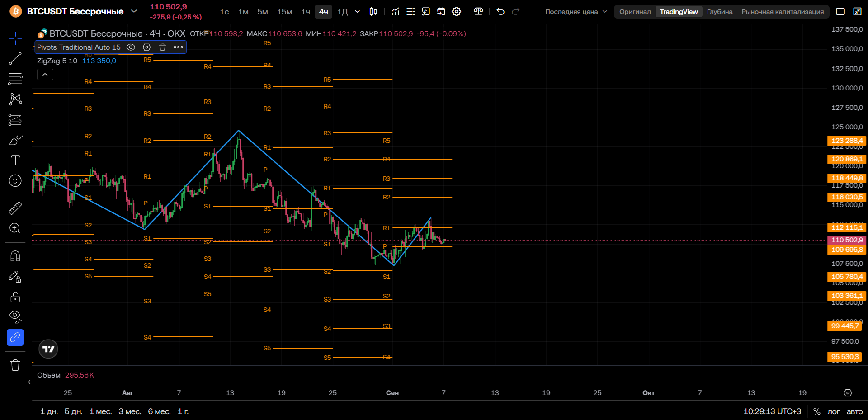868x420 pixels.
Task: Open the timezone menu at 10:29:13 UTC+3
Action: [x=772, y=411]
